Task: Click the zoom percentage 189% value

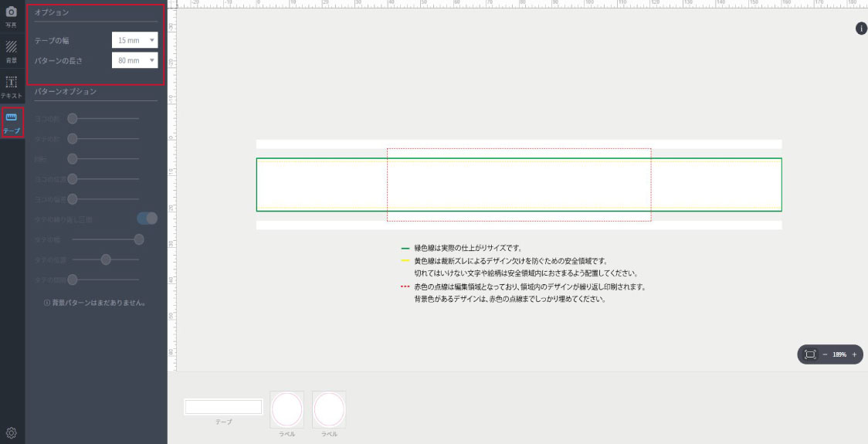Action: coord(839,354)
